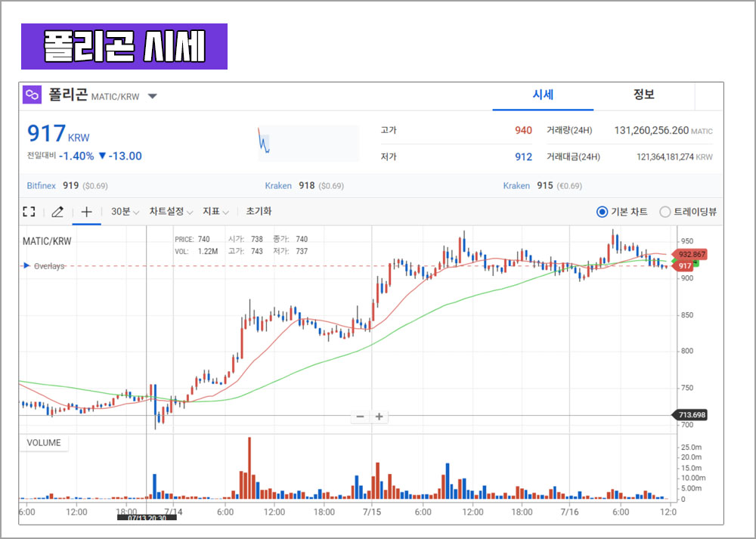Click the Bitfinex exchange link
Image resolution: width=756 pixels, height=539 pixels.
(x=42, y=186)
